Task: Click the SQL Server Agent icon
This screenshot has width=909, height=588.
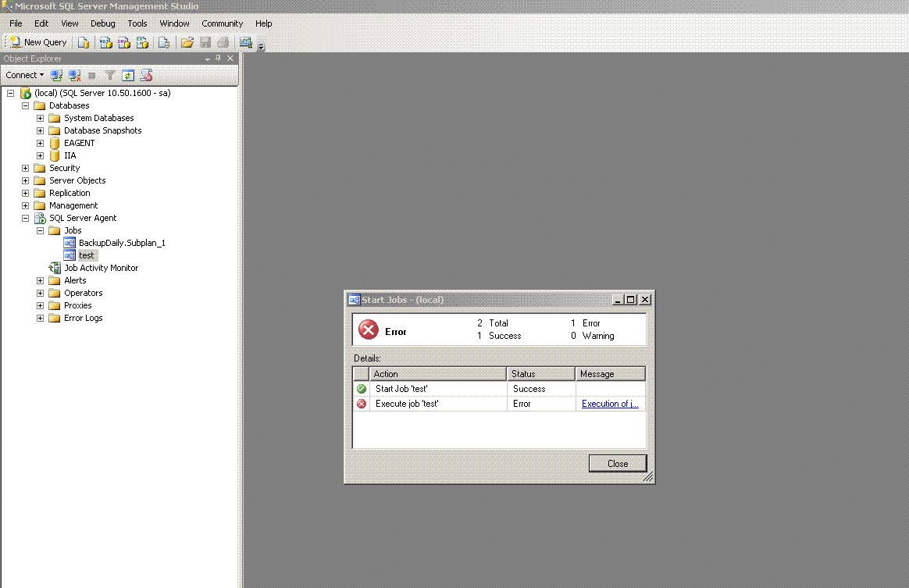Action: pyautogui.click(x=40, y=218)
